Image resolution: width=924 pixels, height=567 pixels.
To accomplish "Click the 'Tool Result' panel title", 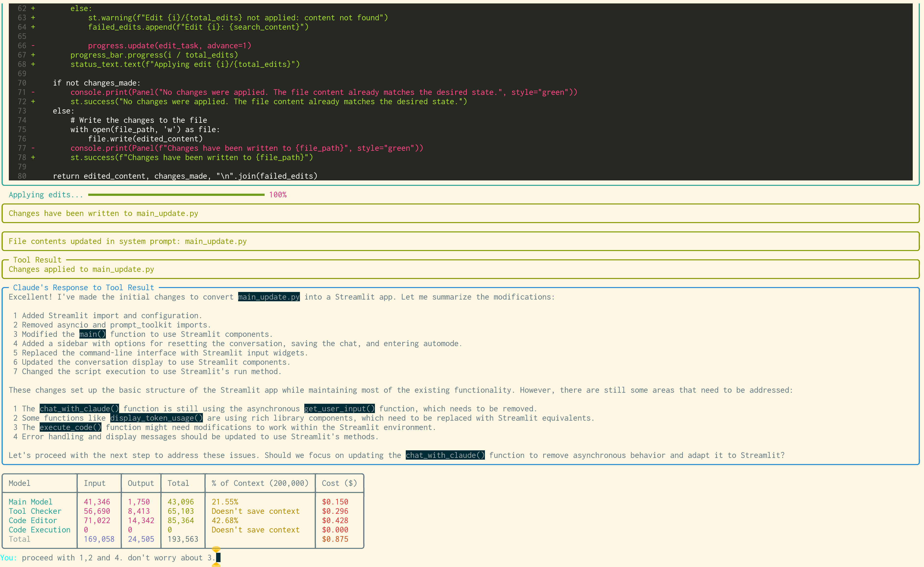I will pyautogui.click(x=37, y=260).
